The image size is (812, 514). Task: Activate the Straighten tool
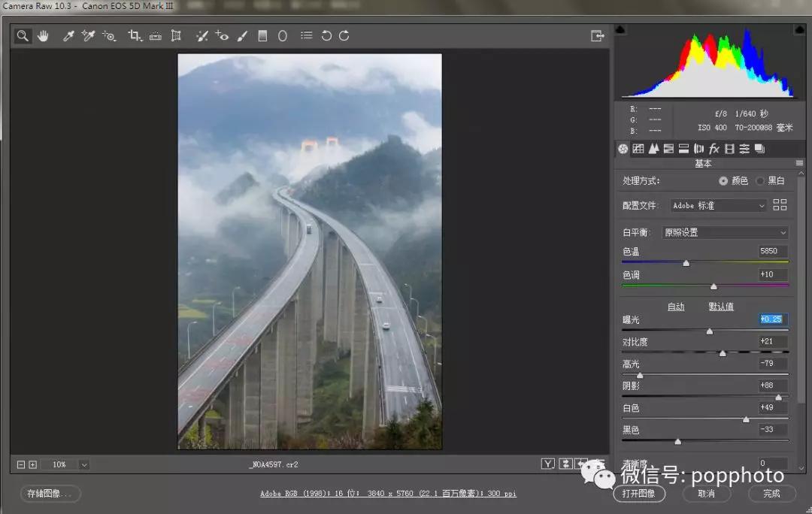[x=156, y=35]
